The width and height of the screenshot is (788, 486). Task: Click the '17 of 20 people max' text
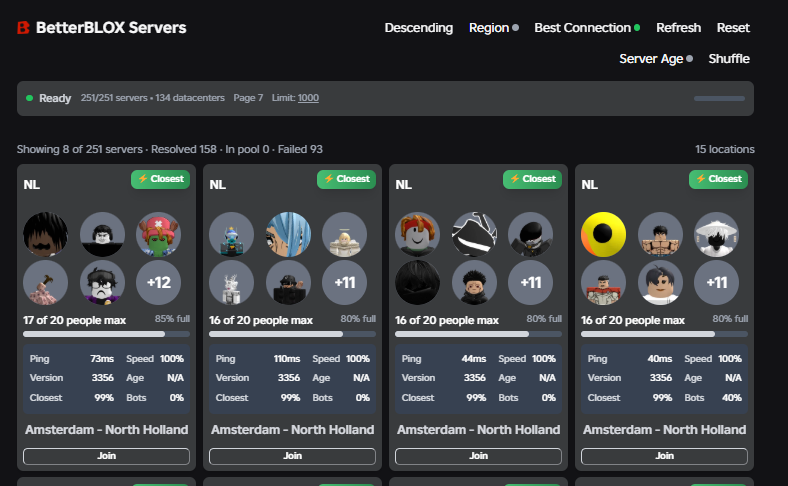(x=74, y=320)
